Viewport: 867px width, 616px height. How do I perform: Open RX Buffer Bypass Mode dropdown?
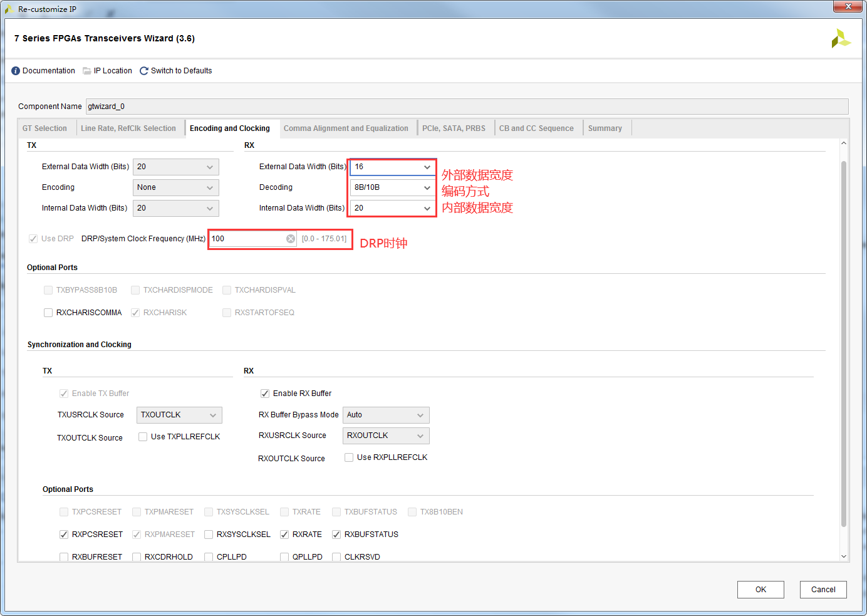pos(386,415)
